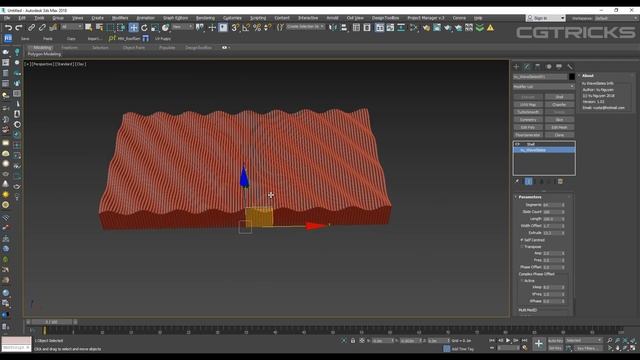Toggle the Angle Snap icon
Viewport: 640px width, 360px height.
pos(246,28)
